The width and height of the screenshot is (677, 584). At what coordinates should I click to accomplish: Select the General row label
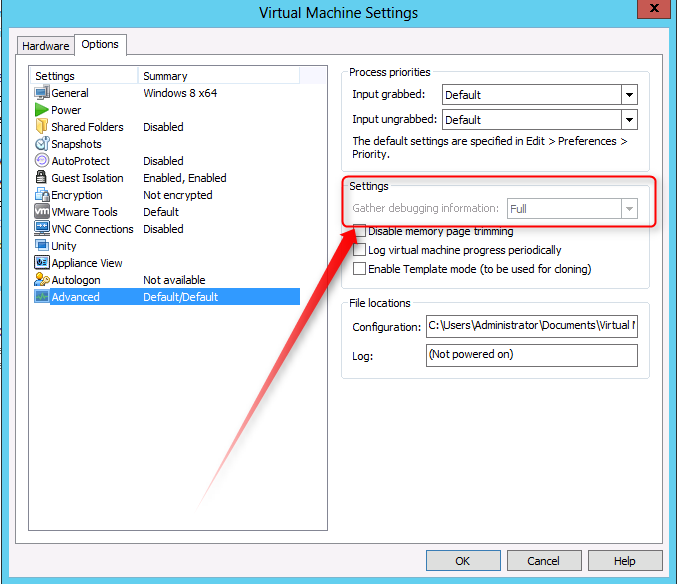point(70,93)
